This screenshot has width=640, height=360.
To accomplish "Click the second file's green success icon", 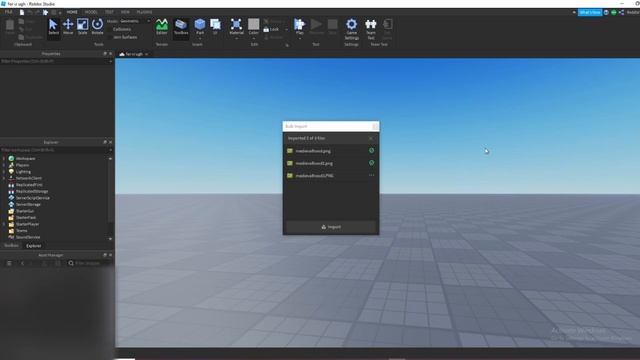I will [371, 163].
